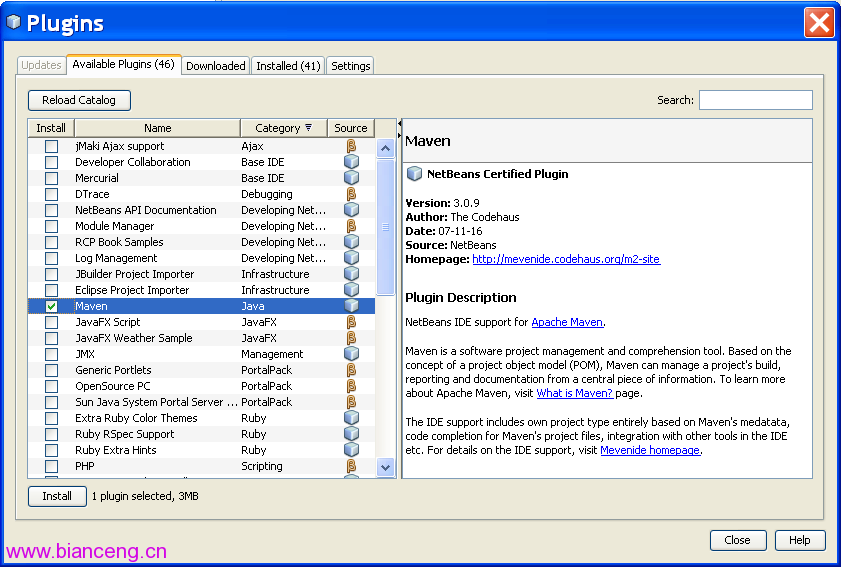Check the PHP install checkbox
841x567 pixels.
[x=51, y=466]
